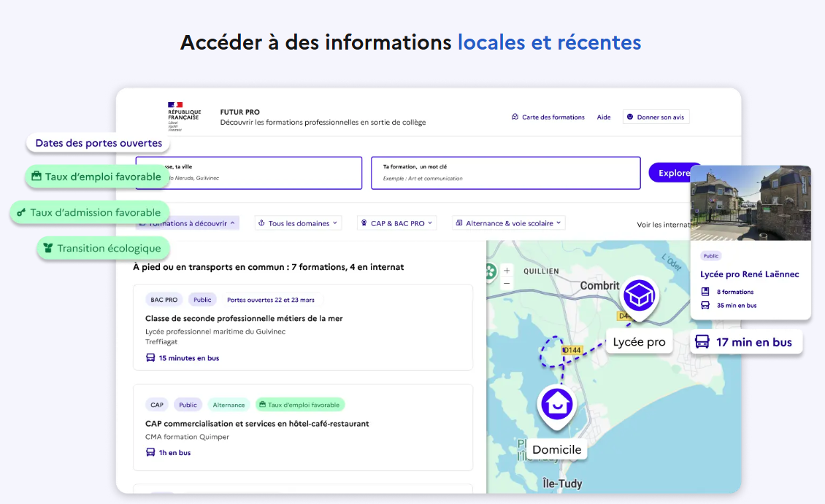Click the green cluster marker near Quillien

click(490, 271)
